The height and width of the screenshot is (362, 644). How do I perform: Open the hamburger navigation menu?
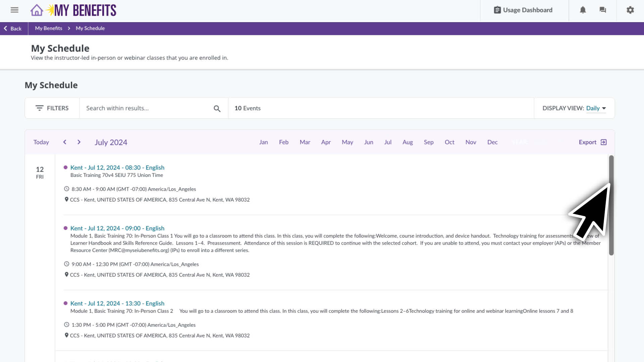coord(14,10)
